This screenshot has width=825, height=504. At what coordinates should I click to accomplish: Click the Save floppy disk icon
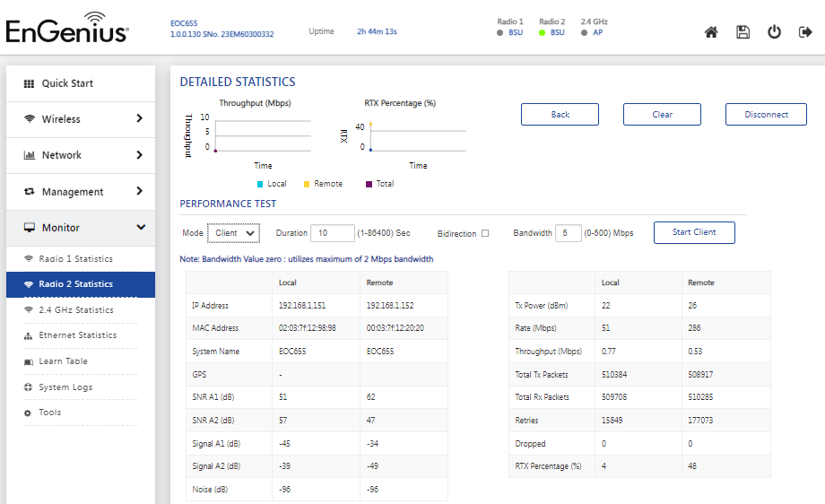(742, 32)
